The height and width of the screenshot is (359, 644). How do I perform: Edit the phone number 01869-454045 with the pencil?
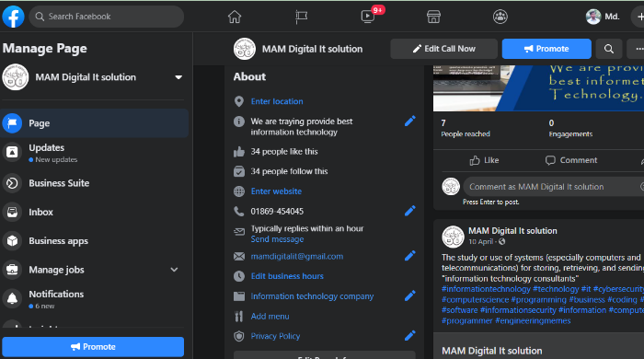tap(410, 211)
